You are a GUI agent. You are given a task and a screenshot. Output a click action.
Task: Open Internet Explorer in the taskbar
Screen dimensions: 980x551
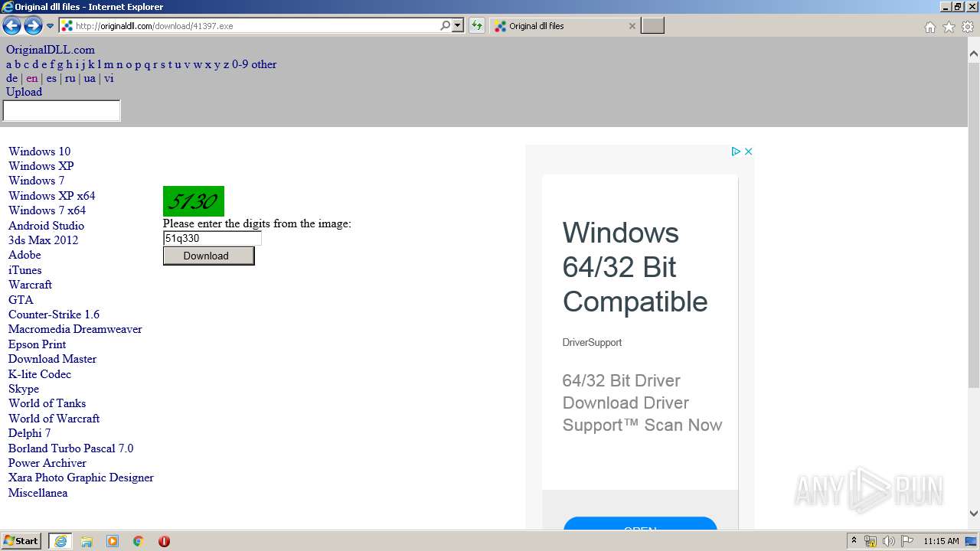pos(60,541)
